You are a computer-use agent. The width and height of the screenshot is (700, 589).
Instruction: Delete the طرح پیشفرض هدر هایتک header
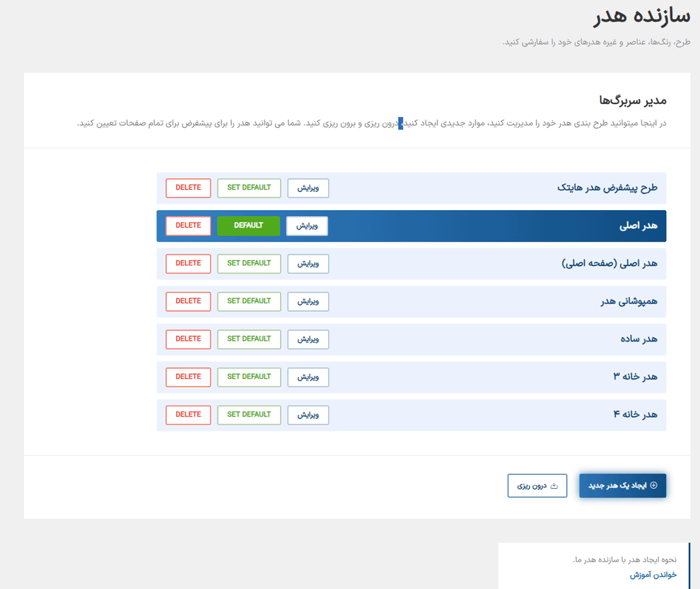pyautogui.click(x=188, y=188)
